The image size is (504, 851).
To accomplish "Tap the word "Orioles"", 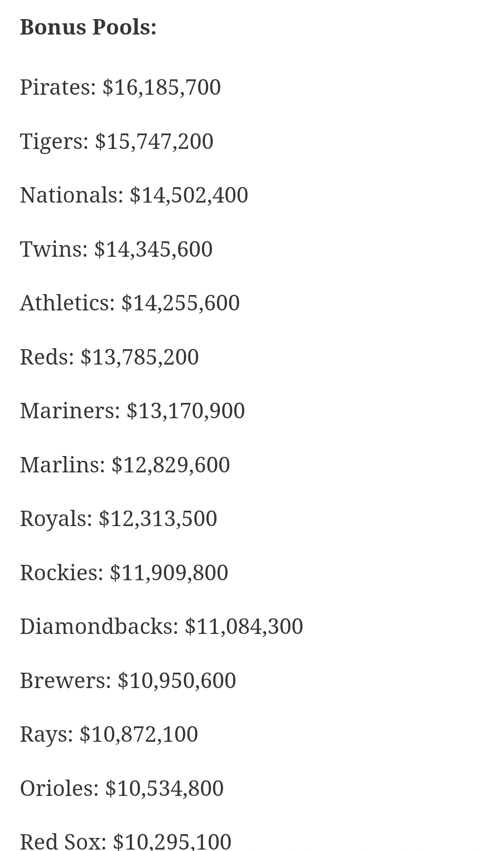I will point(59,788).
